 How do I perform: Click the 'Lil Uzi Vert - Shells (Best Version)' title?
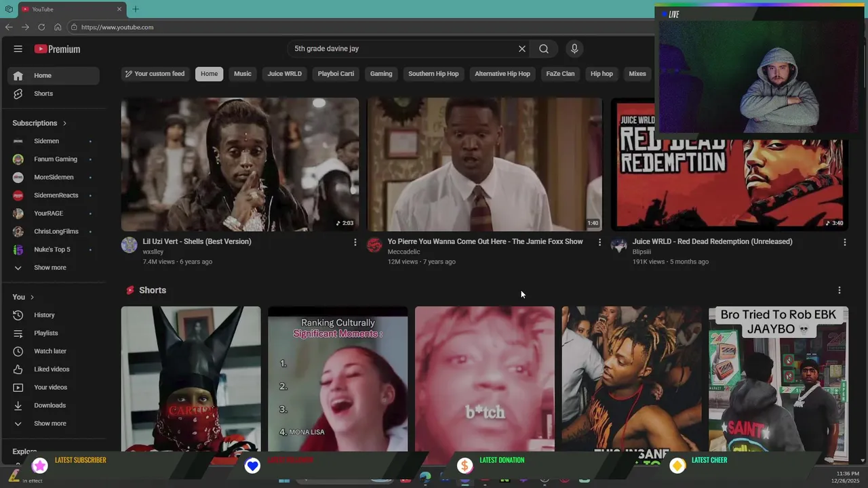coord(197,241)
